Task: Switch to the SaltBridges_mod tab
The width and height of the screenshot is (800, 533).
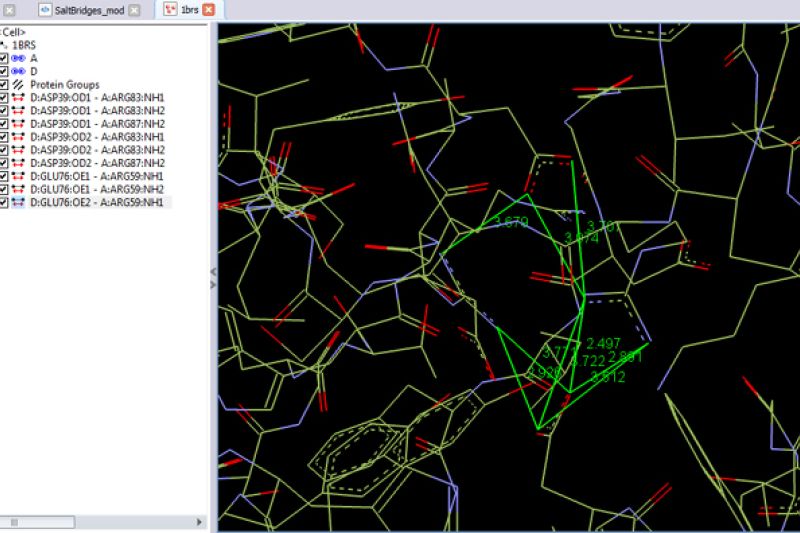Action: (x=89, y=10)
